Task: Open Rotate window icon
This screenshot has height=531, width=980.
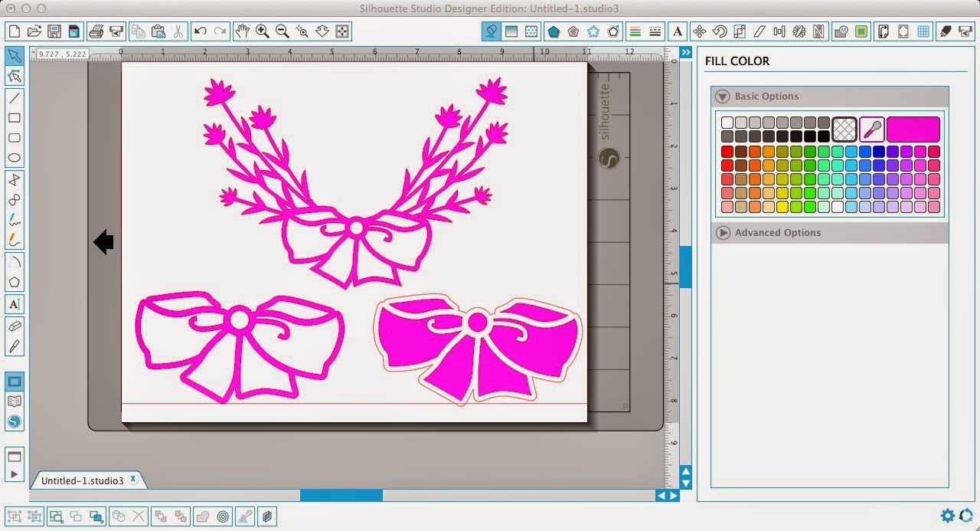Action: coord(719,31)
